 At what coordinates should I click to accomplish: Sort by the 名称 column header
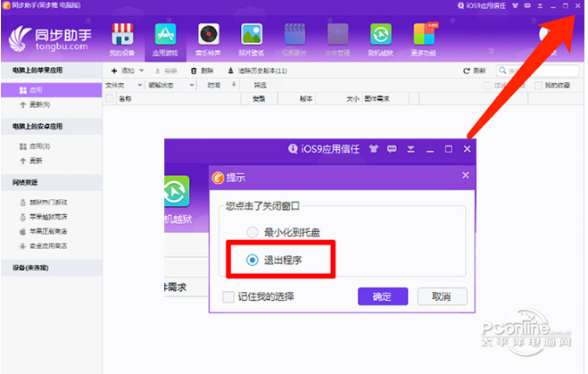(x=178, y=99)
